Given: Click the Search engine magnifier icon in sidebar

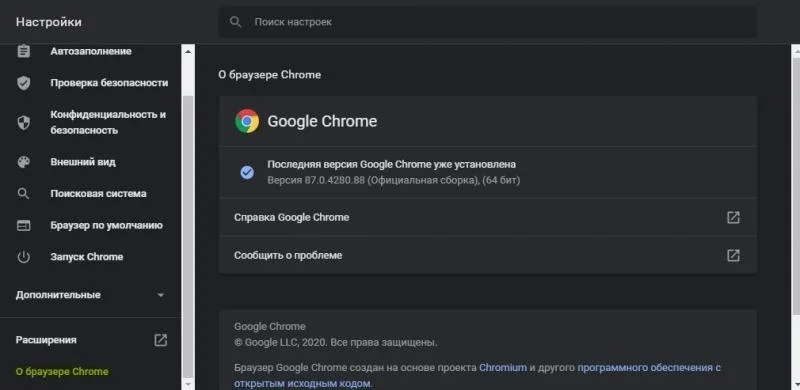Looking at the screenshot, I should [x=23, y=194].
